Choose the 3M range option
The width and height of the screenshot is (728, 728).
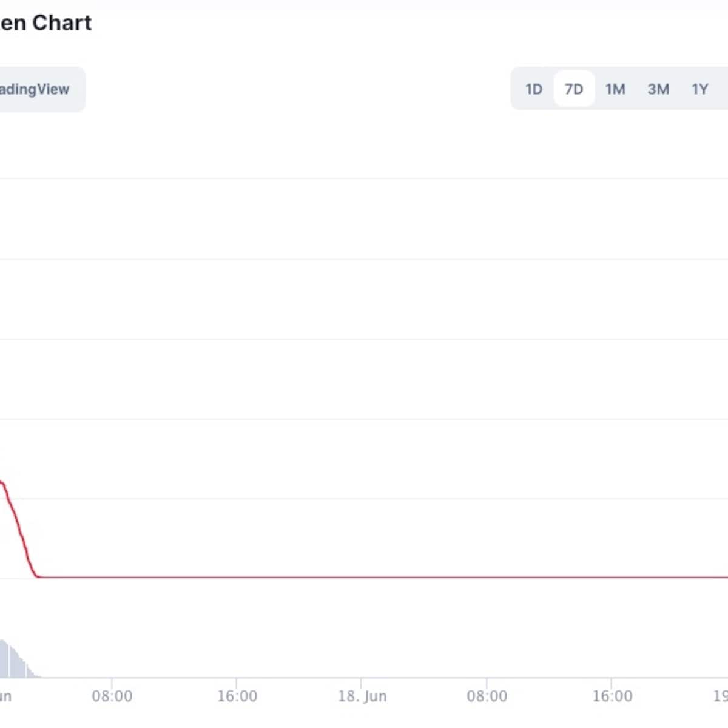tap(658, 89)
